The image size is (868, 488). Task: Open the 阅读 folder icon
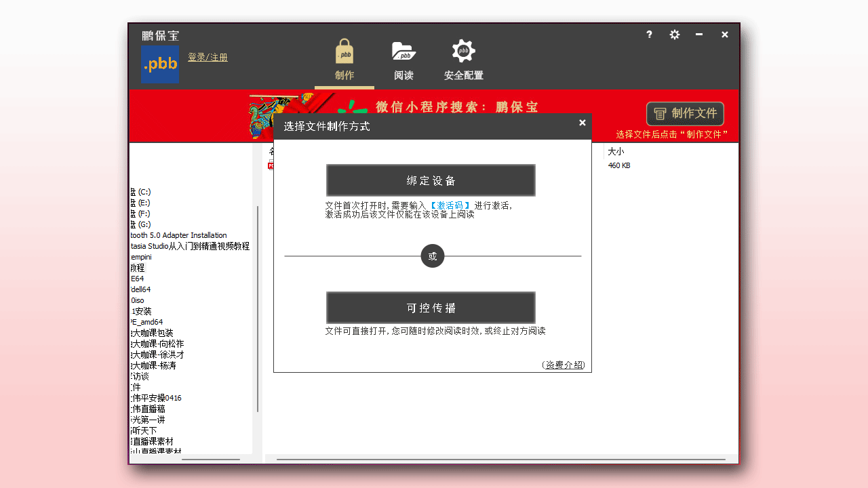403,50
